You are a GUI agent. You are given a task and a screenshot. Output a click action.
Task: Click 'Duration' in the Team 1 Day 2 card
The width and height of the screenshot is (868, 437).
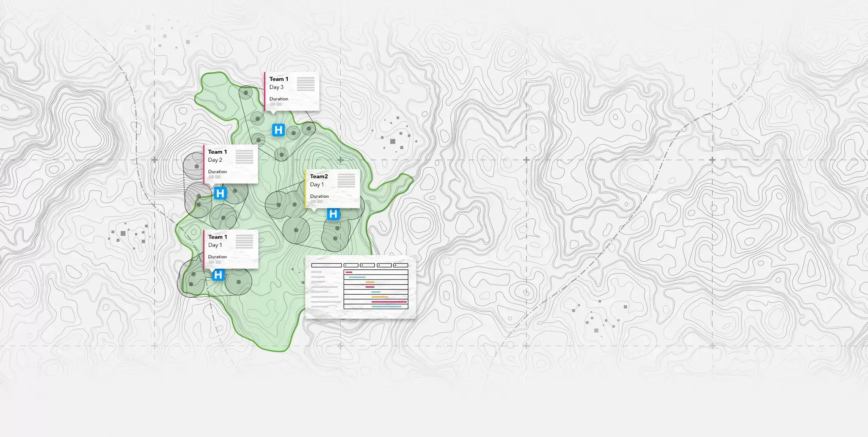click(x=218, y=172)
